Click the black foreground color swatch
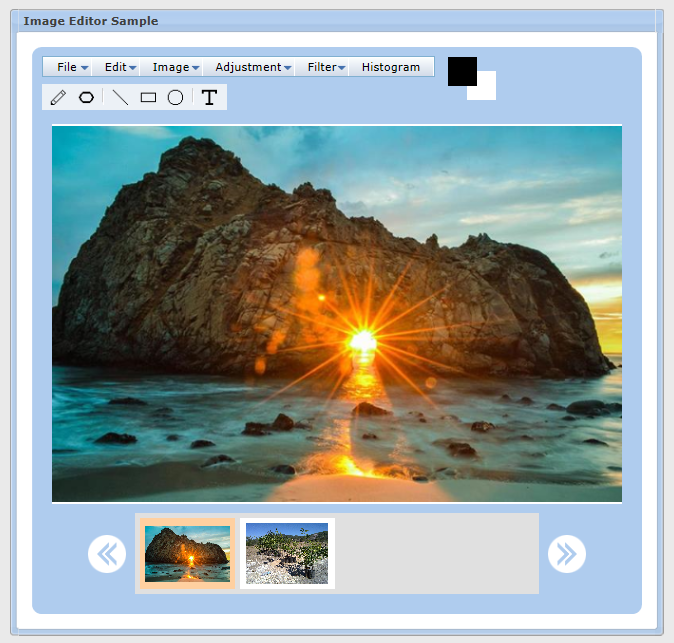 459,69
